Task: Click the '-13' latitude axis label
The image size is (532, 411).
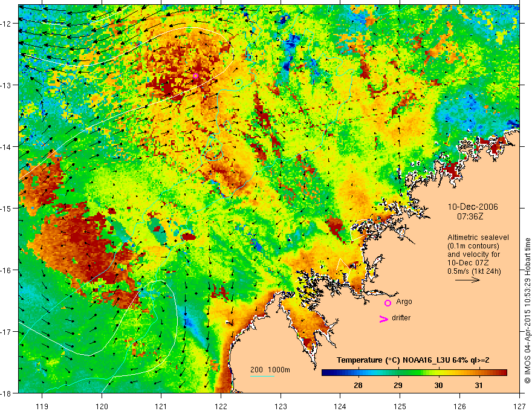Action: [6, 85]
